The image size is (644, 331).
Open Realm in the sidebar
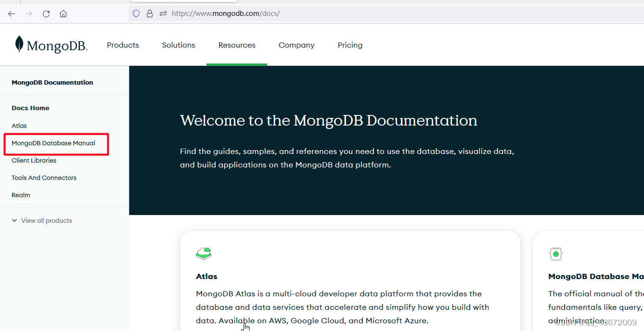(x=21, y=195)
